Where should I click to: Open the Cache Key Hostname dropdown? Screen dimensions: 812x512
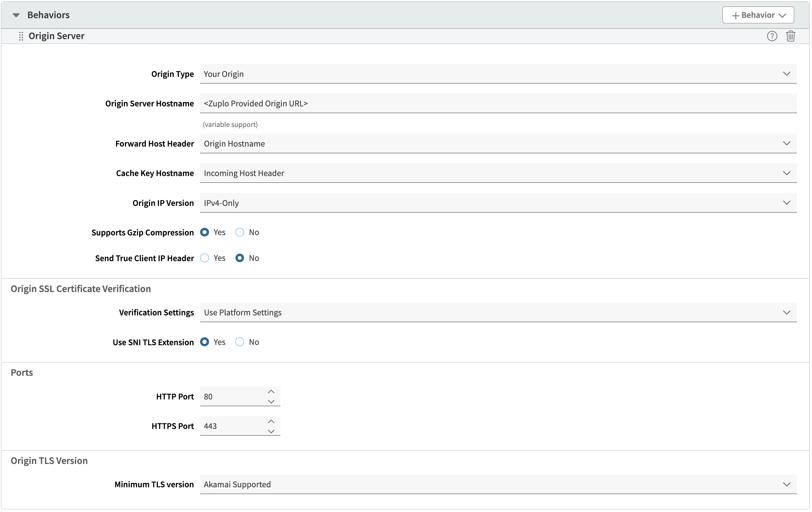point(498,173)
